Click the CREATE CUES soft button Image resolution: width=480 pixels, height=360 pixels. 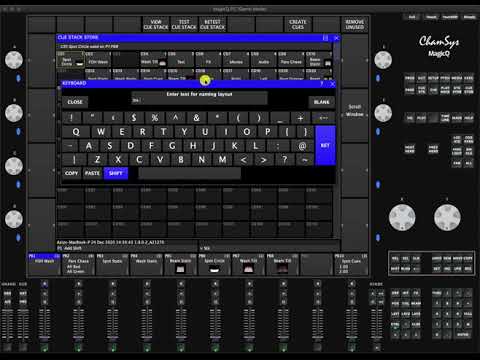coord(298,25)
